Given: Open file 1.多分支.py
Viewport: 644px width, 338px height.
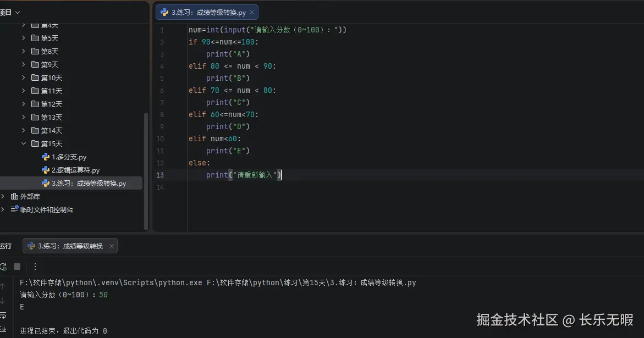Looking at the screenshot, I should tap(69, 157).
